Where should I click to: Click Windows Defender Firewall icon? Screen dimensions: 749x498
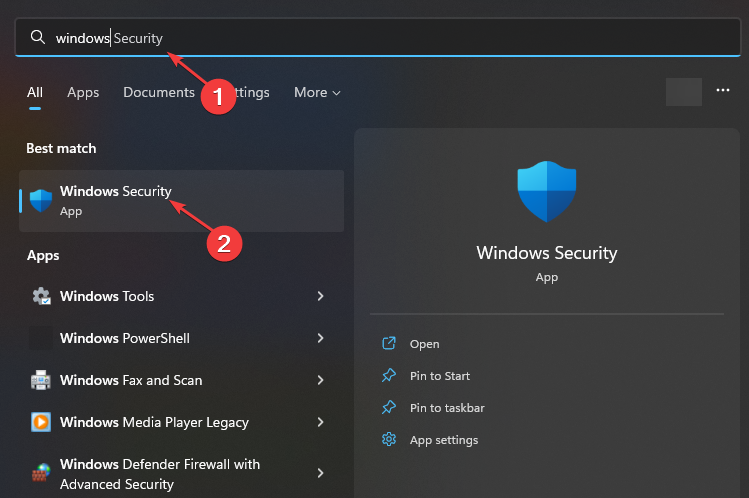pos(41,473)
